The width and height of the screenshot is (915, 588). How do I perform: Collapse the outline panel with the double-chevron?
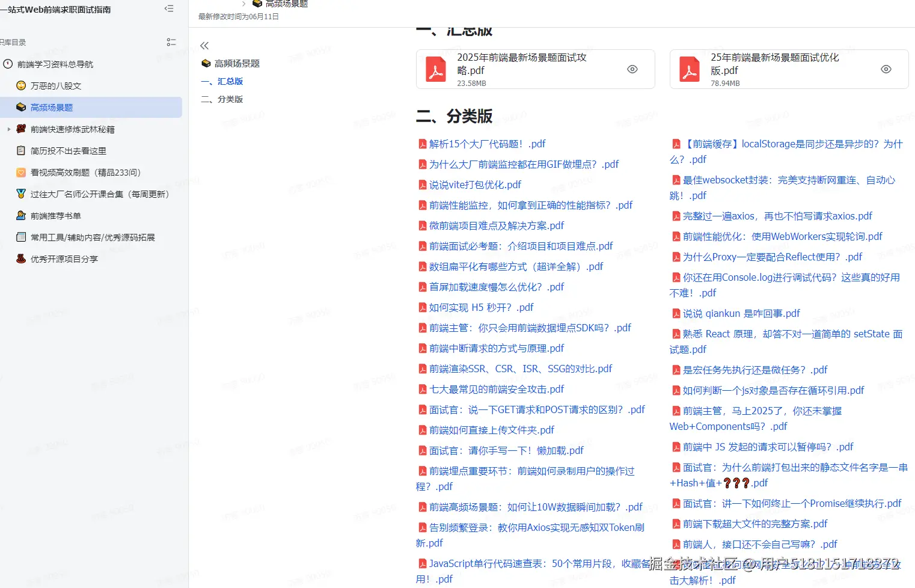pos(204,44)
